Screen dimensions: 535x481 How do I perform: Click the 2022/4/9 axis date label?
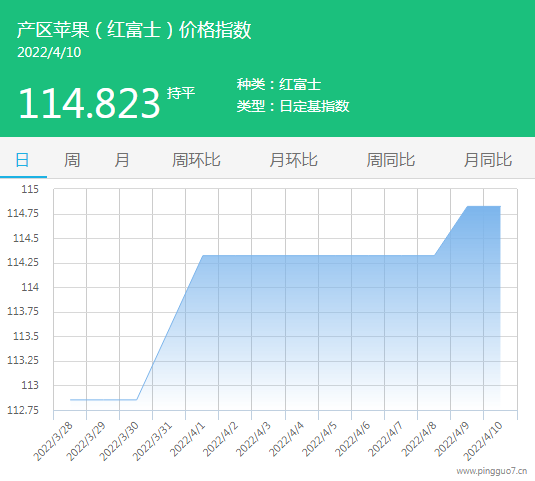click(x=452, y=439)
